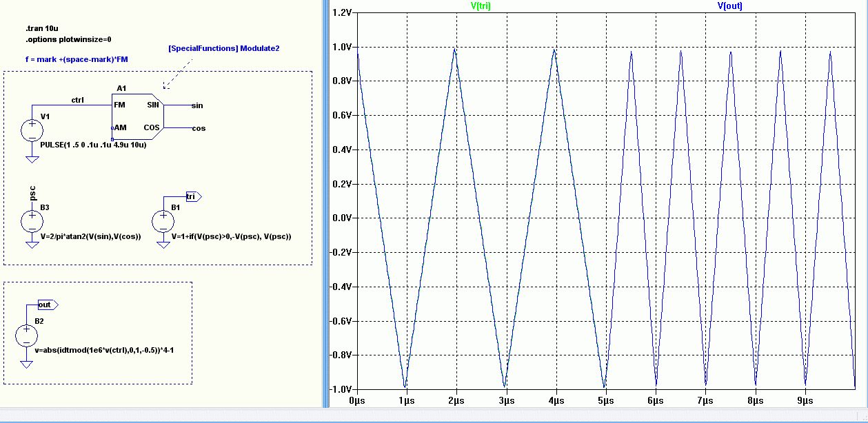Click the 1.2V vertical axis label

click(x=343, y=12)
